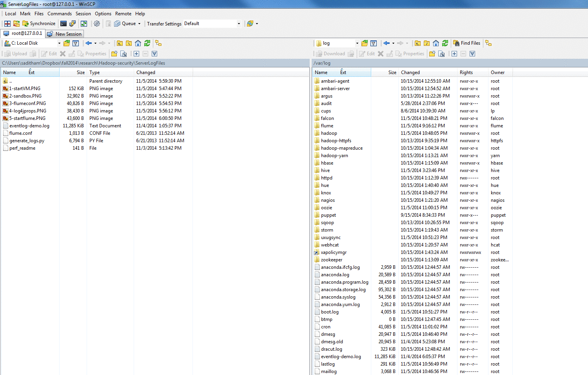Screen dimensions: 588x375
Task: Open the console terminal icon
Action: (x=64, y=24)
